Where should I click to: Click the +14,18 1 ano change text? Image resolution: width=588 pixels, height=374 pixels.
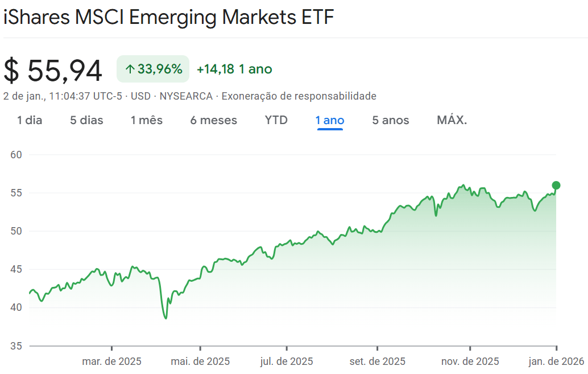234,69
